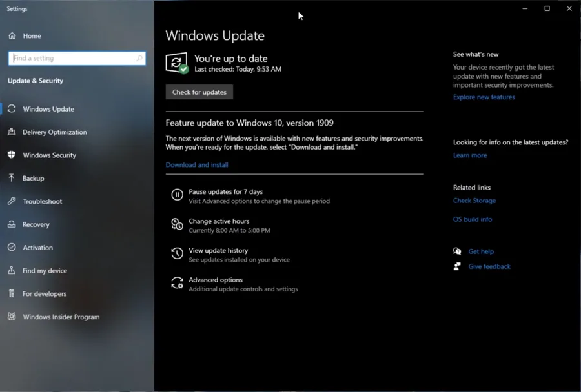Image resolution: width=581 pixels, height=392 pixels.
Task: Click the Give feedback person icon
Action: pyautogui.click(x=457, y=266)
